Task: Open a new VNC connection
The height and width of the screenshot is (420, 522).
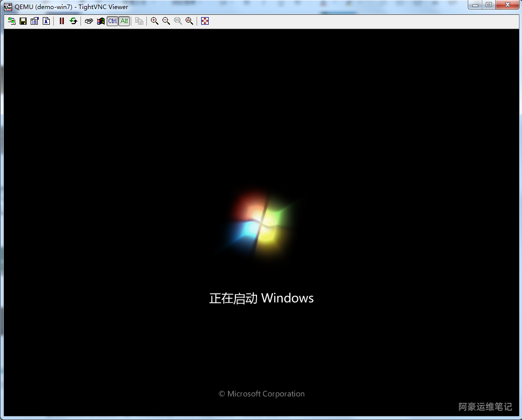Action: click(x=12, y=21)
